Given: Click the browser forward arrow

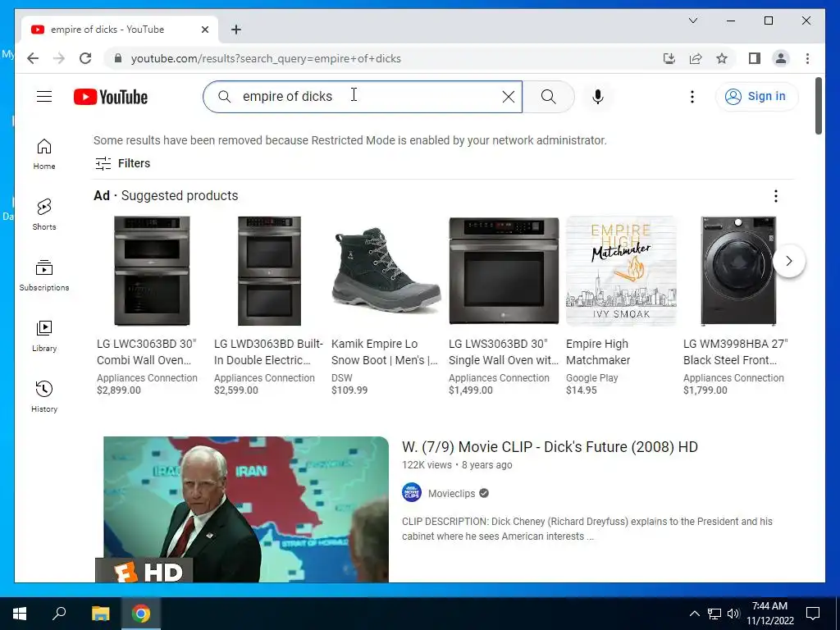Looking at the screenshot, I should pyautogui.click(x=59, y=58).
